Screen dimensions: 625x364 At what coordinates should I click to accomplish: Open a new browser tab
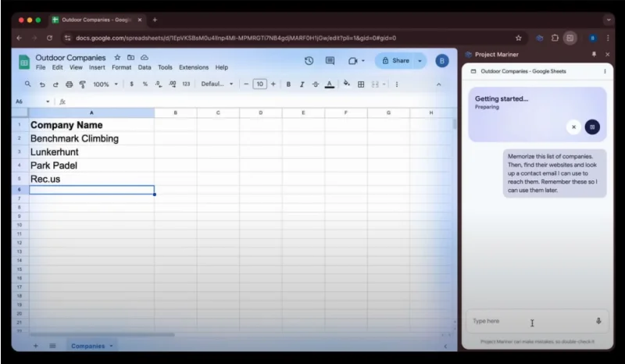click(155, 20)
